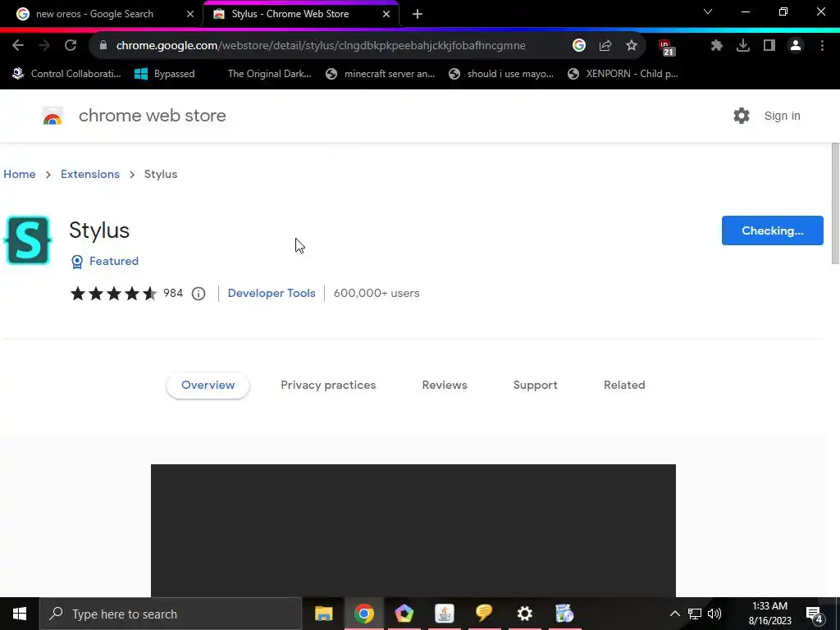840x630 pixels.
Task: Open the Chrome three-dot menu
Action: [822, 46]
